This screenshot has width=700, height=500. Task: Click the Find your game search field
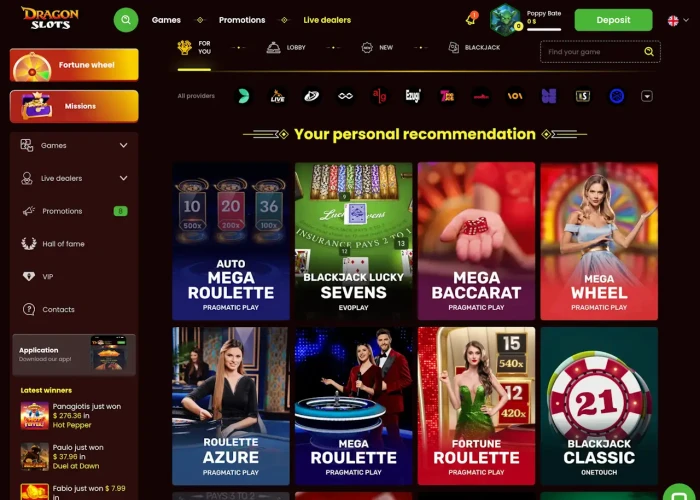600,52
